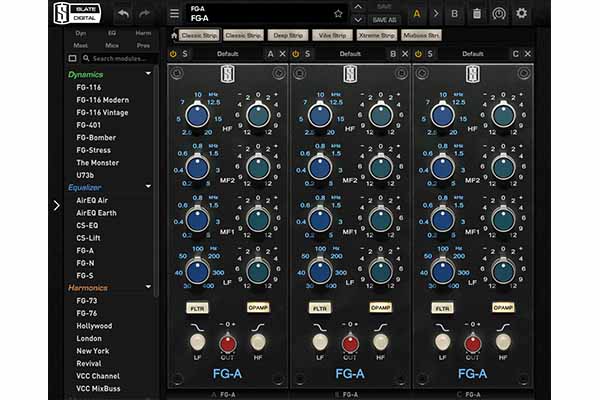The image size is (600, 400).
Task: Collapse the Equalizer category arrow
Action: pos(148,186)
